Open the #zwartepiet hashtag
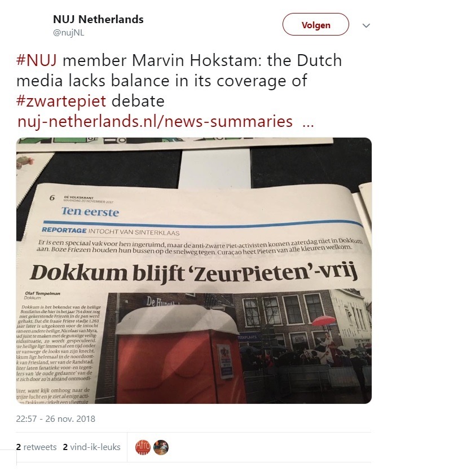This screenshot has height=476, width=467. point(61,101)
